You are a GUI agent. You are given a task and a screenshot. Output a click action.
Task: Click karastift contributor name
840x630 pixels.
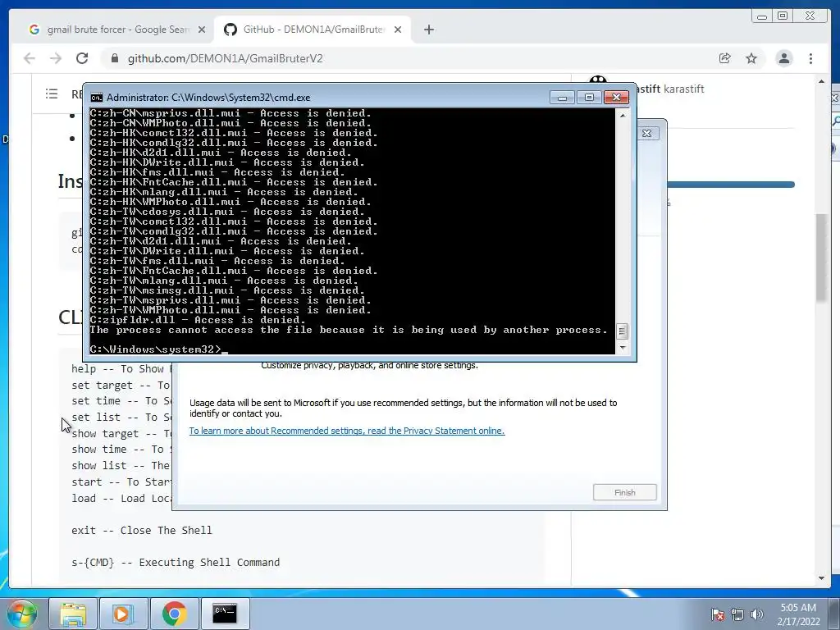683,89
